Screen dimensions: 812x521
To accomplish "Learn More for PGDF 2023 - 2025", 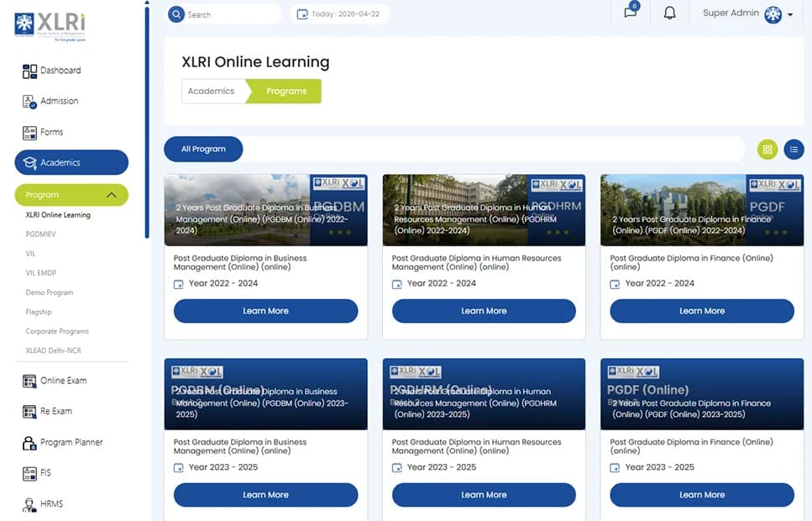I will click(702, 495).
